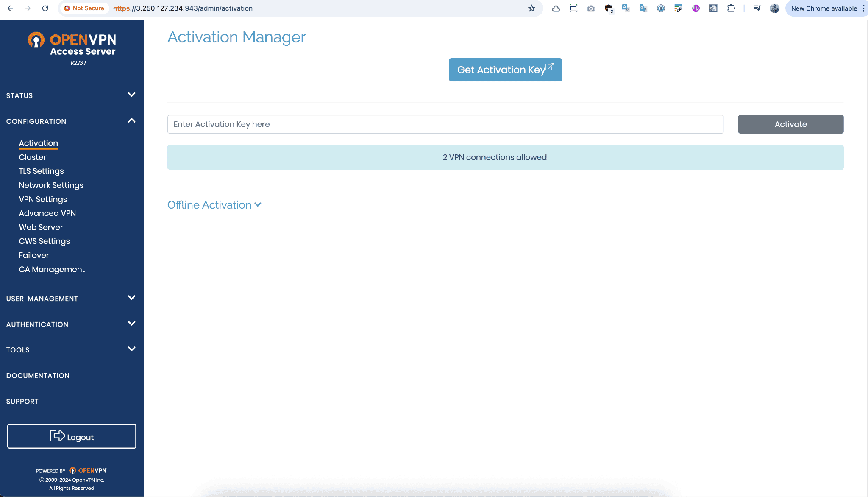The height and width of the screenshot is (497, 868).
Task: Click the grey-blue document extension icon
Action: 713,8
